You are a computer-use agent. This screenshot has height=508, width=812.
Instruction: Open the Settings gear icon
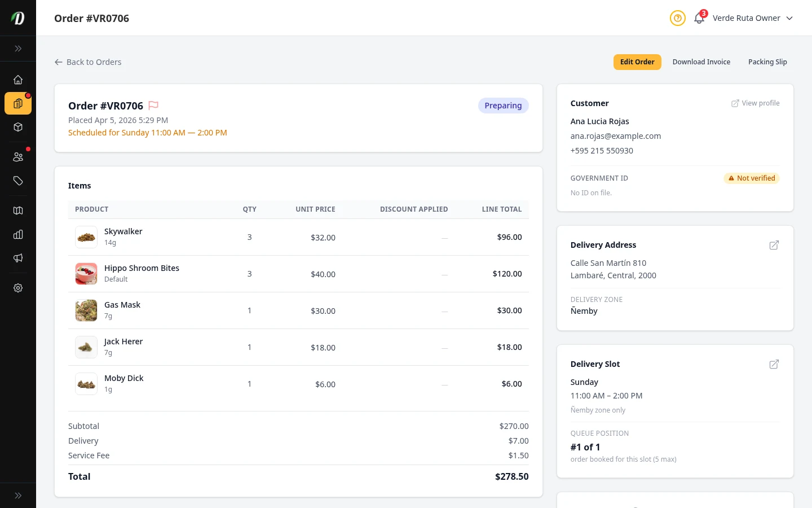(x=18, y=288)
